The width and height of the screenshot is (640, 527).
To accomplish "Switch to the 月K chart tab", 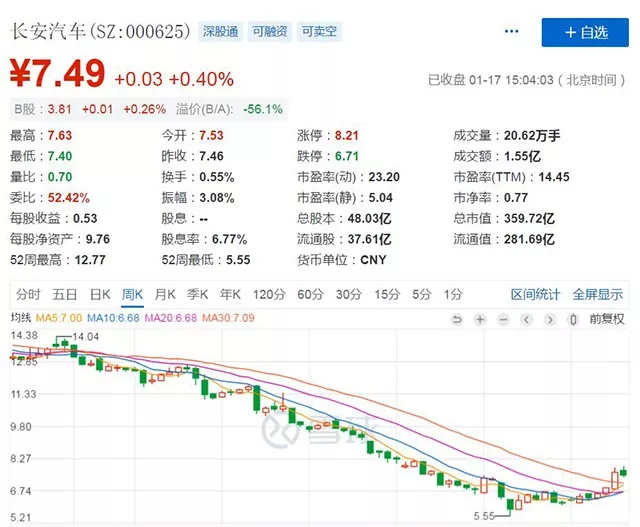I will (165, 294).
